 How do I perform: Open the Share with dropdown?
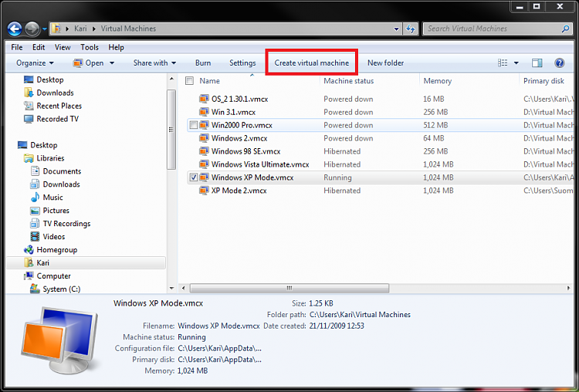(x=154, y=63)
